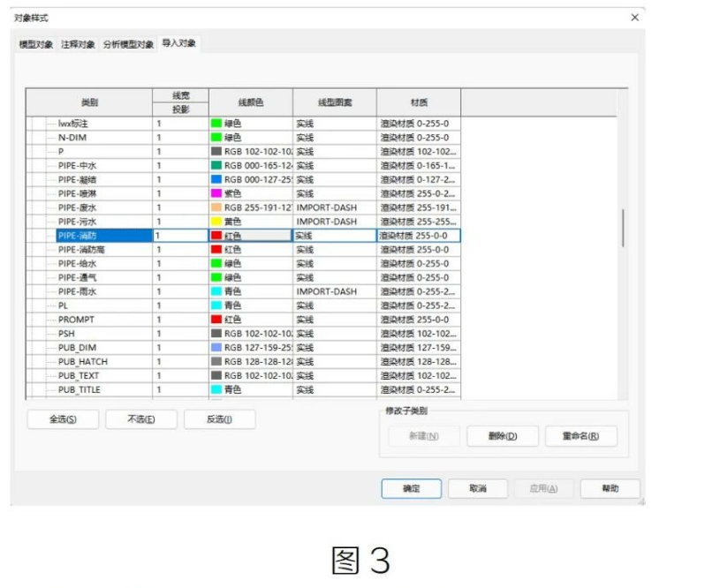Screen dimensions: 705x588
Task: Open the 分析模型对象 tab
Action: (128, 44)
